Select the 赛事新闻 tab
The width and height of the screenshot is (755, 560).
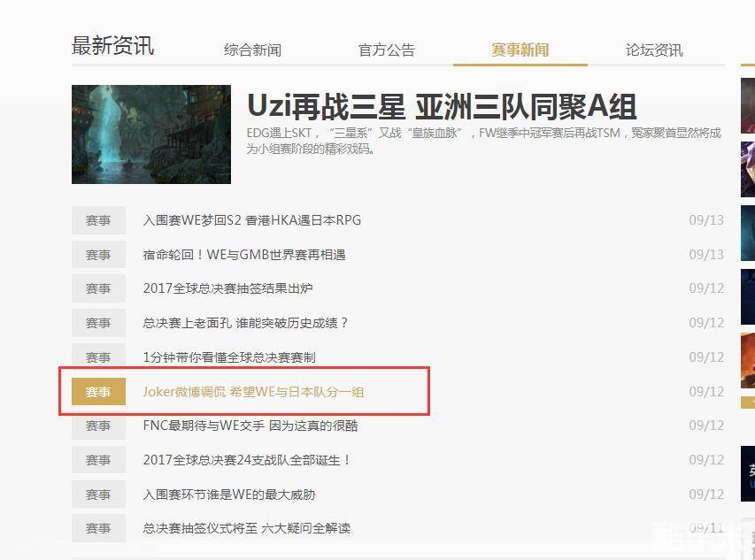tap(520, 50)
